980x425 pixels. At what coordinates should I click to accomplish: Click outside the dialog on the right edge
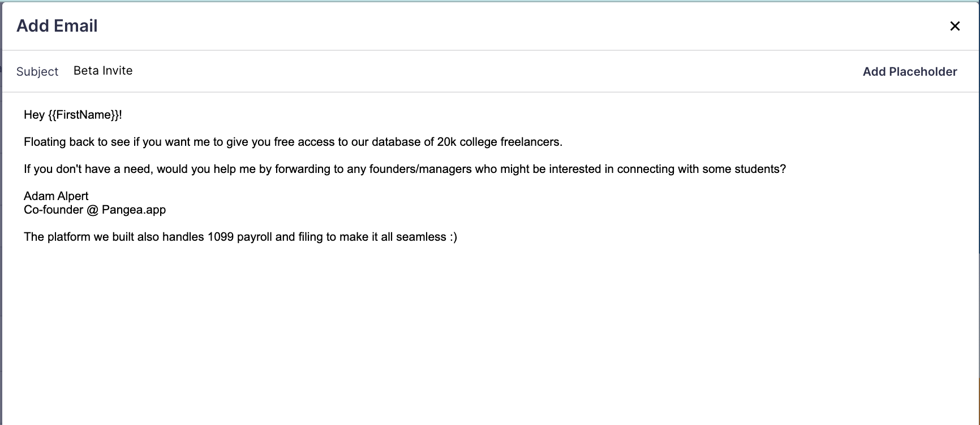(x=975, y=226)
